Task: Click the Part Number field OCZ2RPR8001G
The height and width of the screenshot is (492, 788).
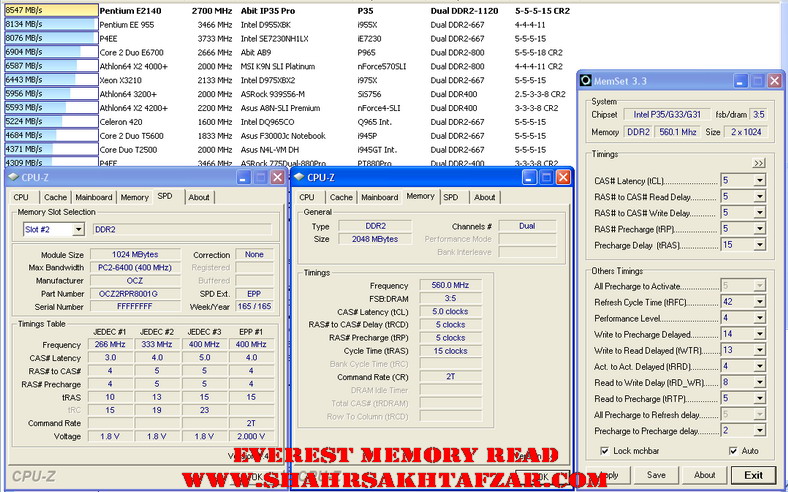Action: (x=135, y=293)
